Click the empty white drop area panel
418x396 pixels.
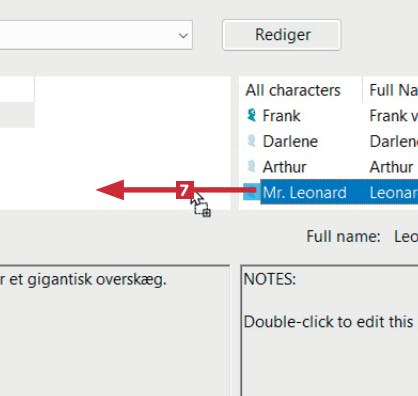pos(133,143)
